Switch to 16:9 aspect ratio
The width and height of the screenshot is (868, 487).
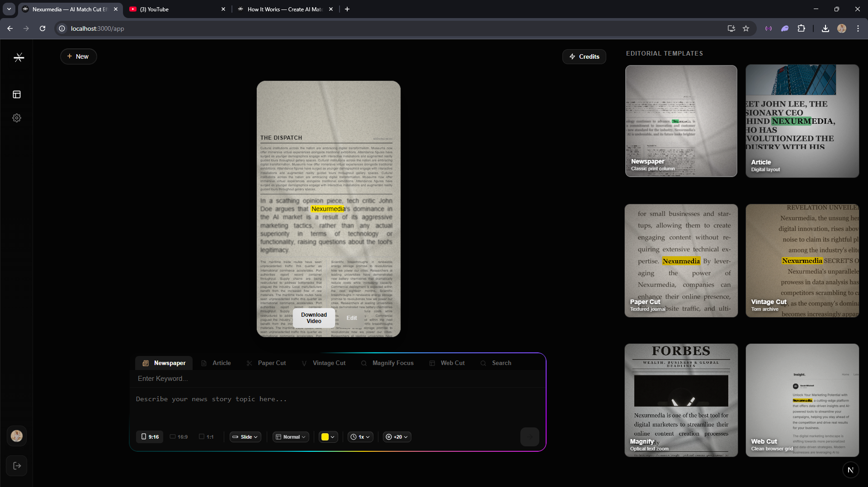pyautogui.click(x=179, y=437)
